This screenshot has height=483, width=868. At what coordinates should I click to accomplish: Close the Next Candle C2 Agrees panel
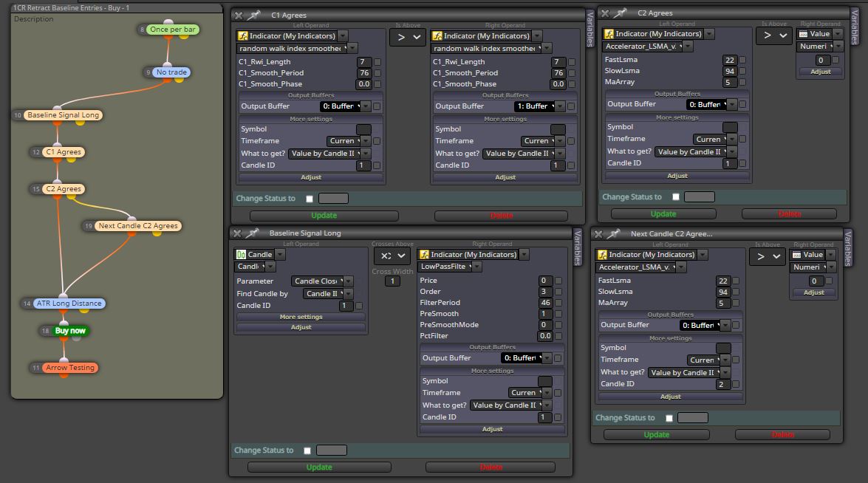[x=598, y=234]
